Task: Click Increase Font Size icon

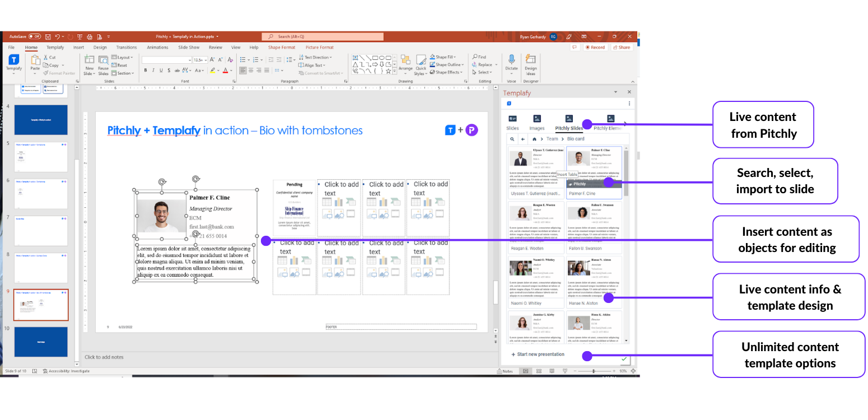Action: click(x=213, y=59)
